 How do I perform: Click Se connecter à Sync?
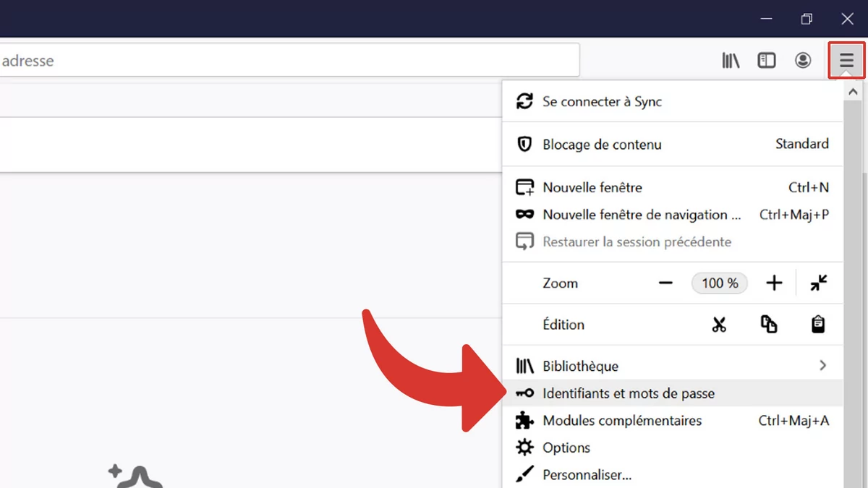pos(602,102)
